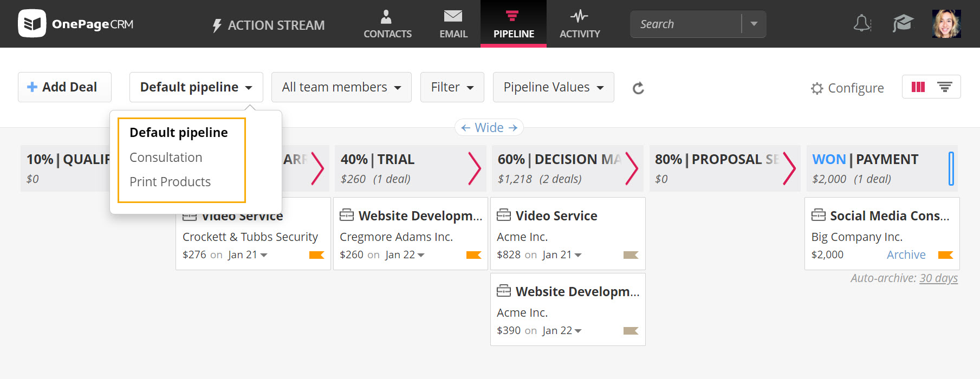Refresh the pipeline with reload icon
Screen dimensions: 980x379
click(638, 88)
